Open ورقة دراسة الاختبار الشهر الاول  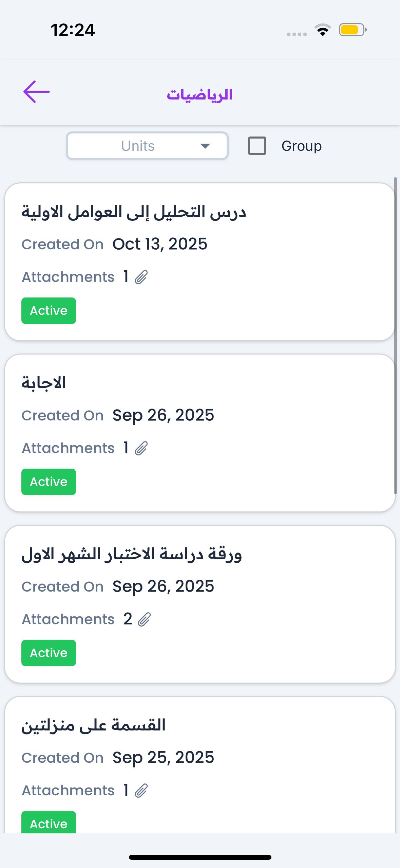(132, 554)
